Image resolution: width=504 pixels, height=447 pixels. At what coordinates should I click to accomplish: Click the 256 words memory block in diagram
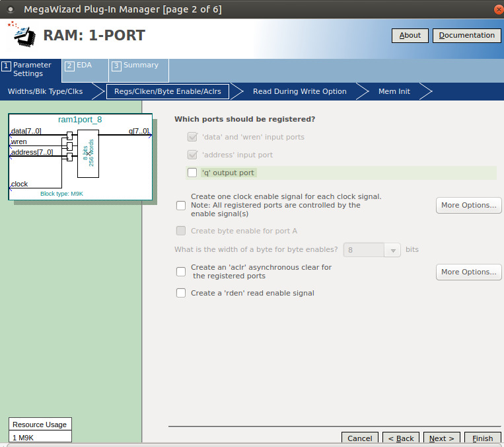88,153
